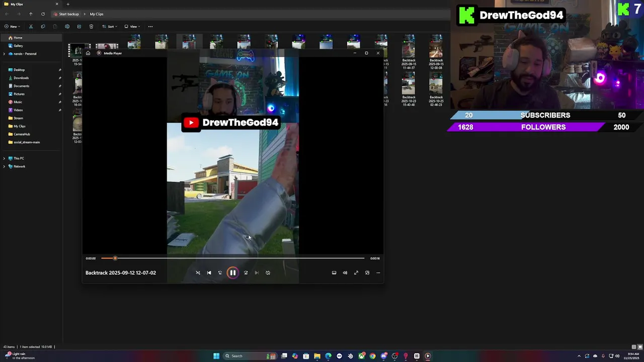Open the volume control in Media Player
Screen dimensions: 644x362
tap(345, 273)
